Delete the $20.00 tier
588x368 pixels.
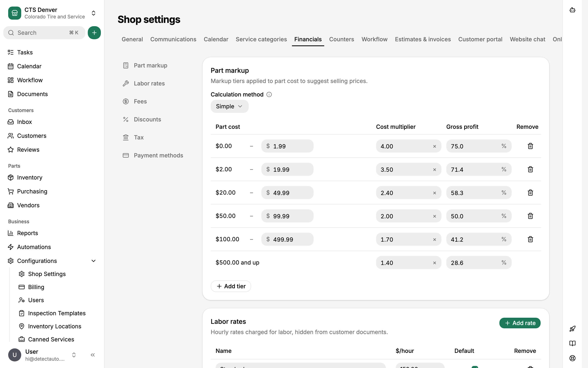[x=530, y=193]
